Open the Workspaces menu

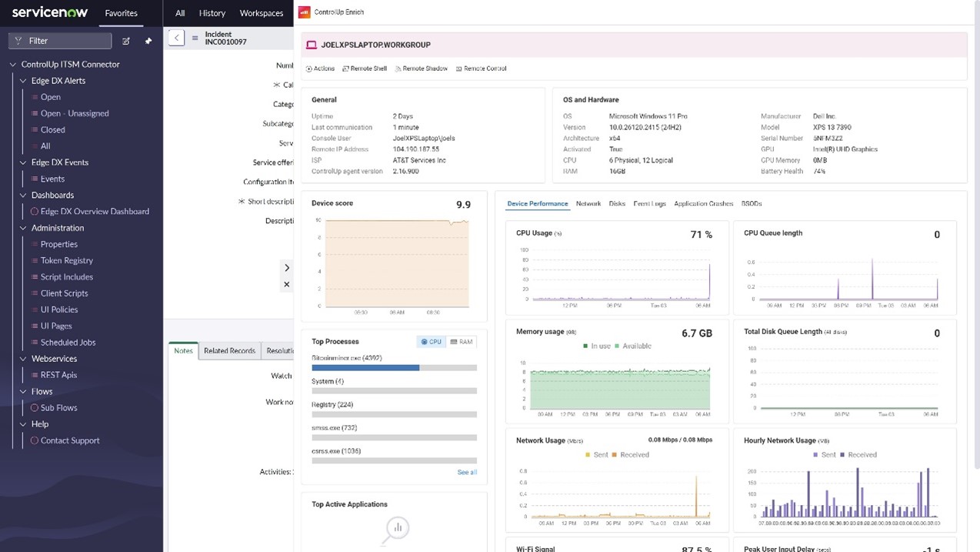(262, 13)
